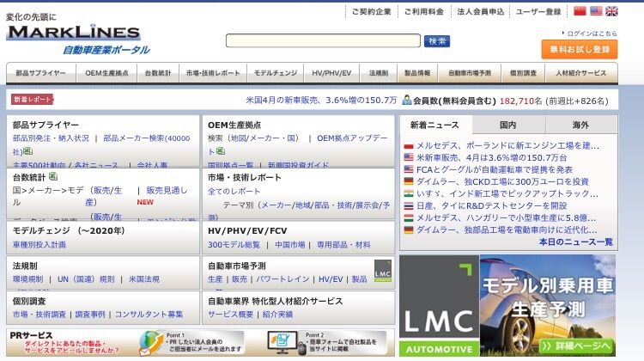Open the パワートレイン forecast link
644x361 pixels.
pyautogui.click(x=283, y=279)
